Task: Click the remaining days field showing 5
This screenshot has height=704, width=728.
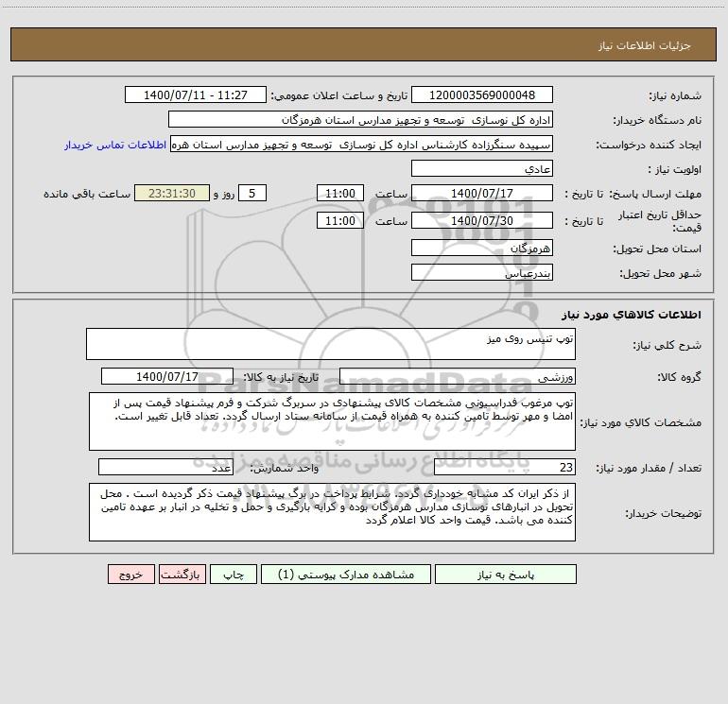Action: pyautogui.click(x=252, y=193)
